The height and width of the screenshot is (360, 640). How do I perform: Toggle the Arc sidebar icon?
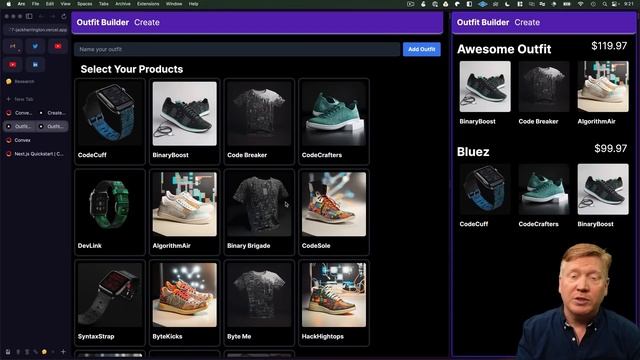tap(29, 16)
